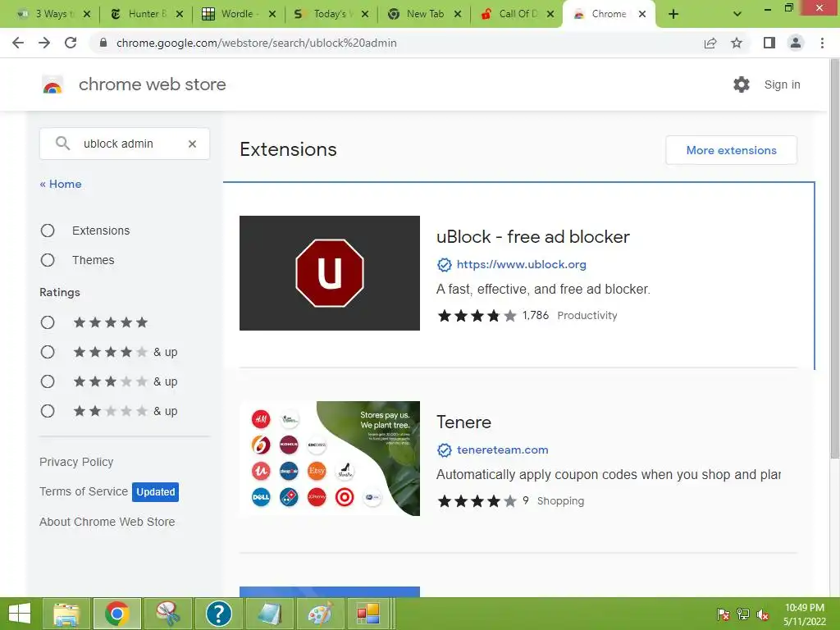This screenshot has width=840, height=630.
Task: Filter by four stars & up
Action: (x=48, y=352)
